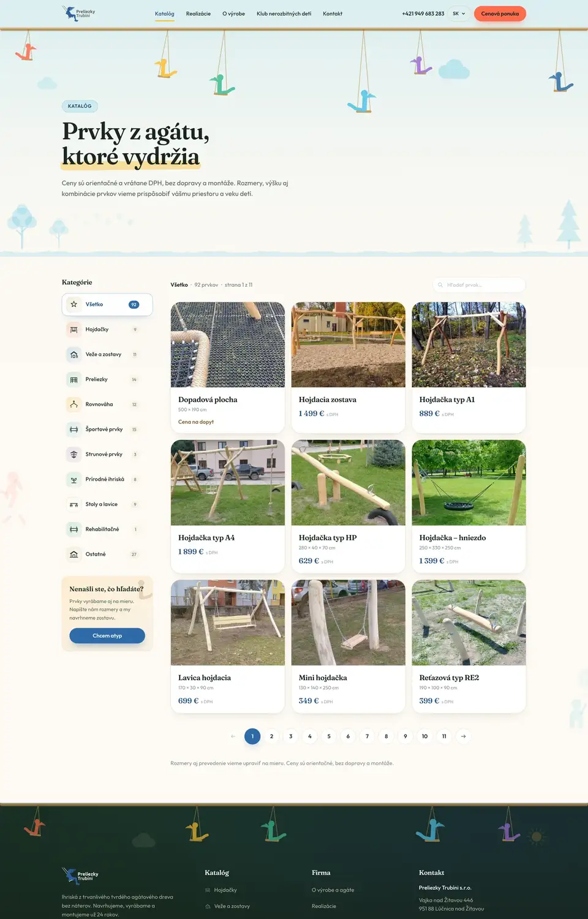Open the SK language dropdown

coord(459,13)
